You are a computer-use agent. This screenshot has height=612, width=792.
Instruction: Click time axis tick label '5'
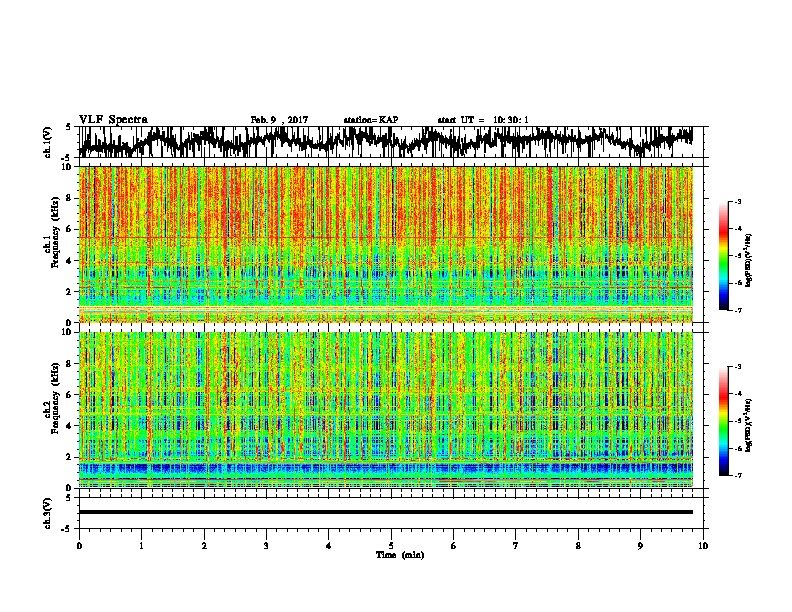click(391, 546)
